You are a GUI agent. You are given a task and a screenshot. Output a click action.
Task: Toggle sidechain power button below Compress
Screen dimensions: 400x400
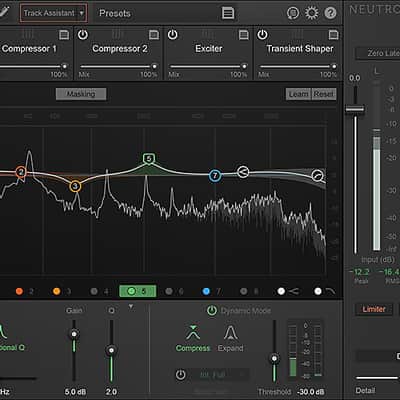[x=180, y=375]
